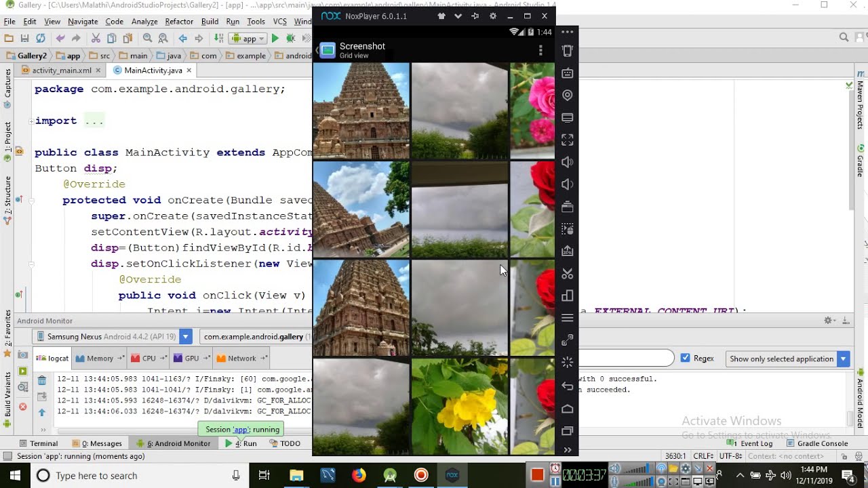Screen dimensions: 868x488
Task: Click the Nox scissors screenshot icon
Action: (568, 274)
